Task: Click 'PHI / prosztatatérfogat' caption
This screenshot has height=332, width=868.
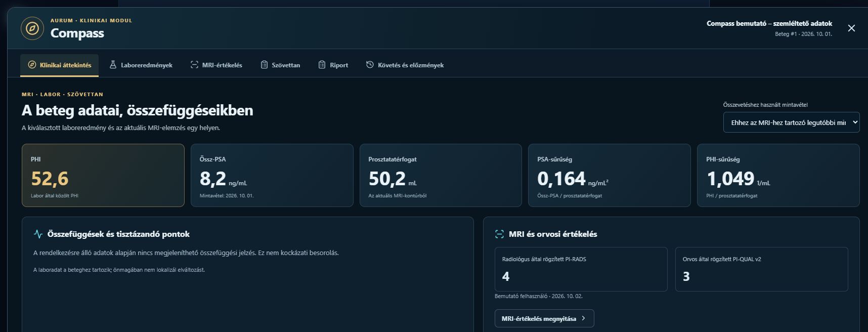Action: click(732, 195)
